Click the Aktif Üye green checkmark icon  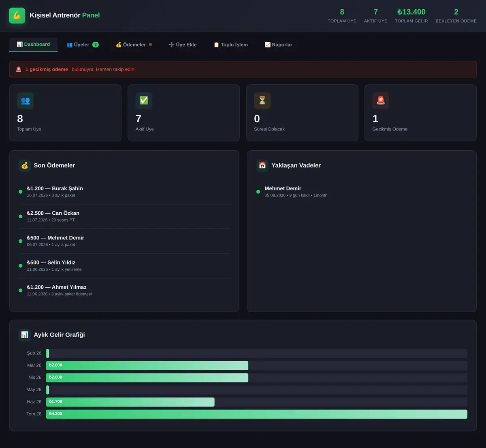(x=144, y=100)
